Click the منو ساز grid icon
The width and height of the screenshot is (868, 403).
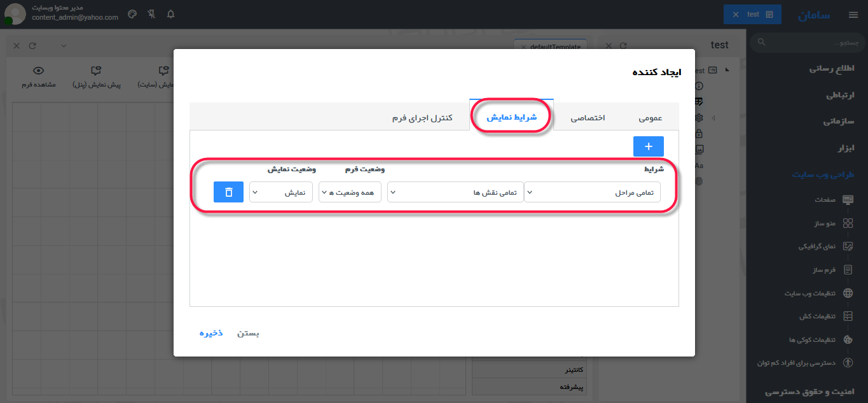(x=848, y=223)
